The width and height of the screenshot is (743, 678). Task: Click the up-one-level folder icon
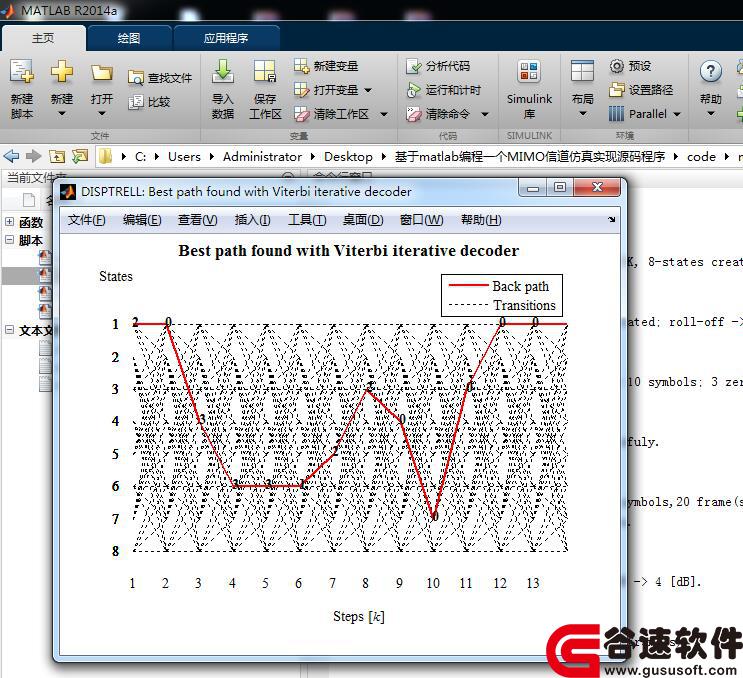[57, 156]
